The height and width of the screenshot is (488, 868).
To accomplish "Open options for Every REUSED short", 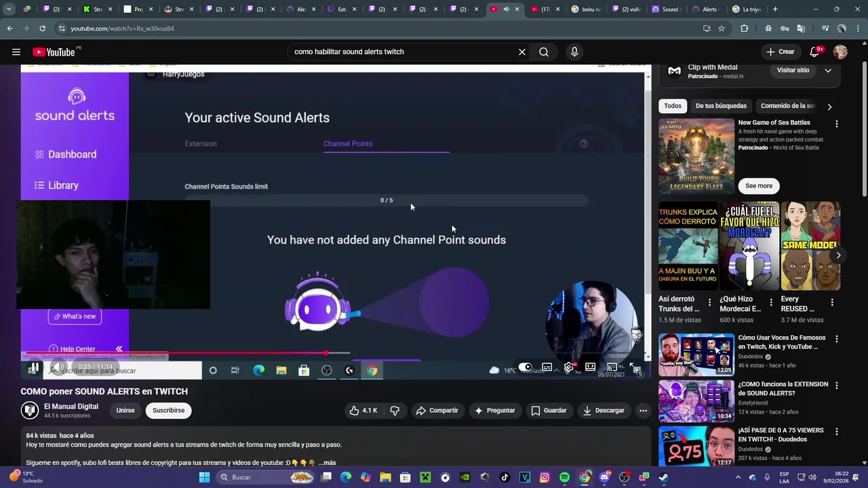I will 832,302.
